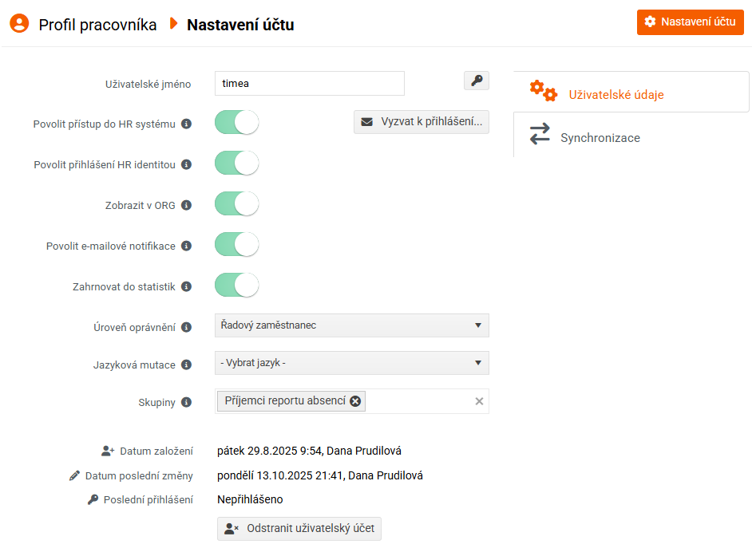Click info icon beside Povolit přístup do HR systému
Viewport: 756px width, 544px height.
(x=186, y=124)
